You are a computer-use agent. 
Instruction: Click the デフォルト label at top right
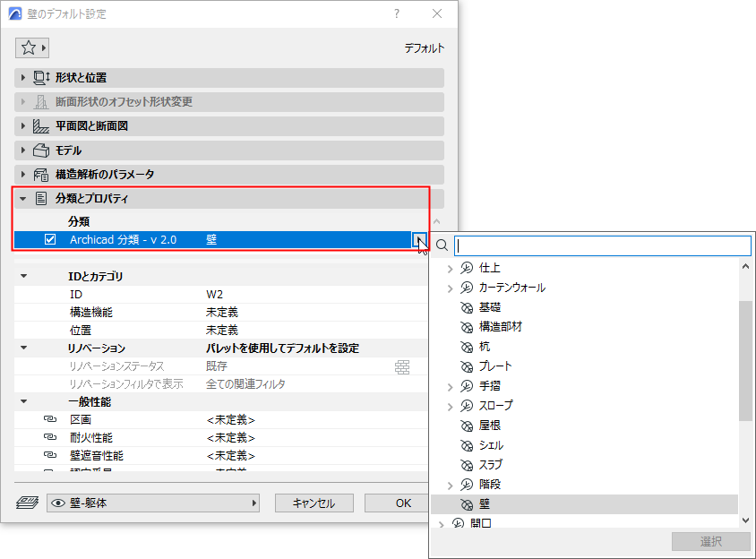coord(425,48)
